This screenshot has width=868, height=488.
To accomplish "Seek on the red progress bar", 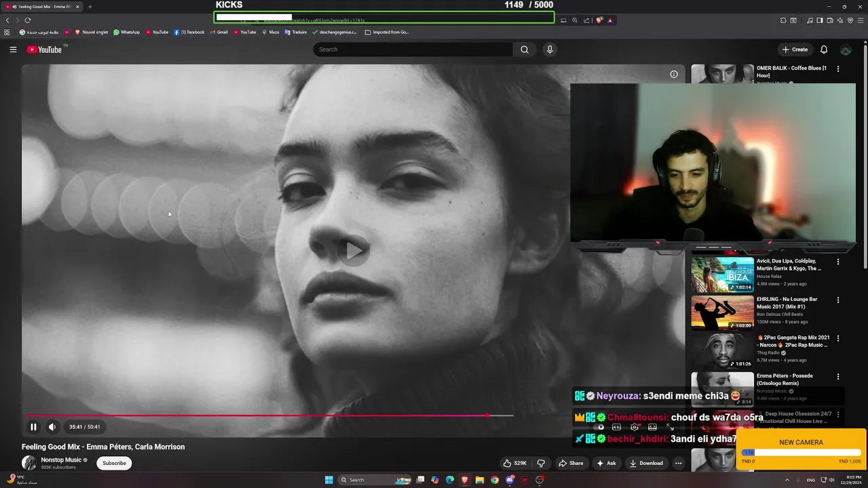I will [x=270, y=415].
